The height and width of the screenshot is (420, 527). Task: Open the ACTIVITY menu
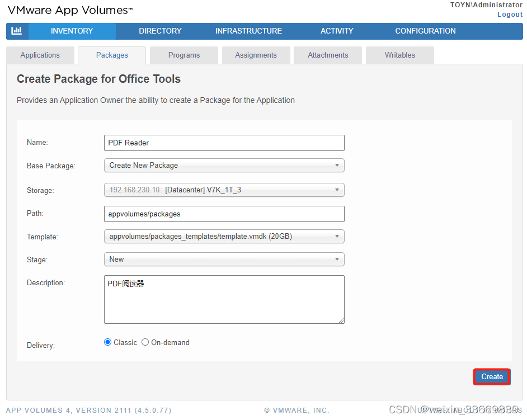(x=337, y=31)
